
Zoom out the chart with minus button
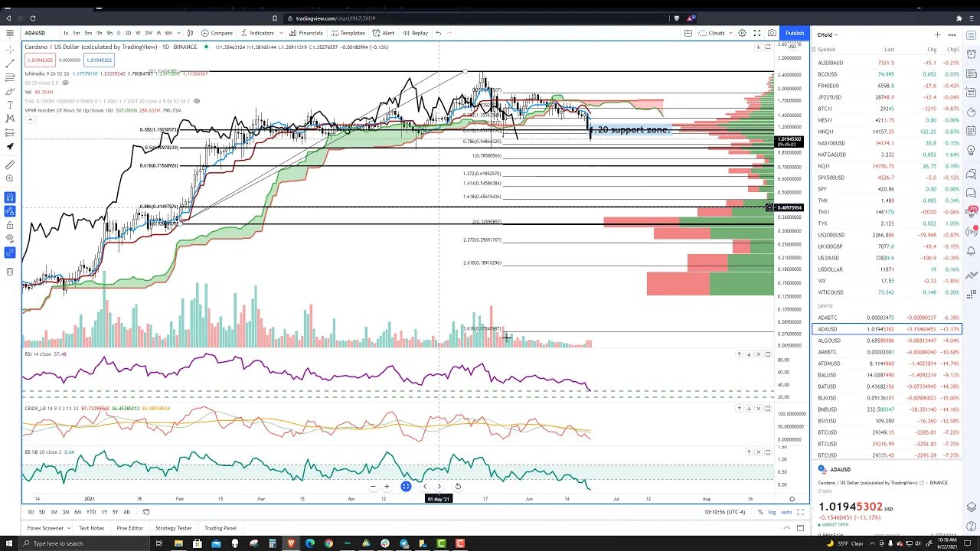(x=373, y=486)
